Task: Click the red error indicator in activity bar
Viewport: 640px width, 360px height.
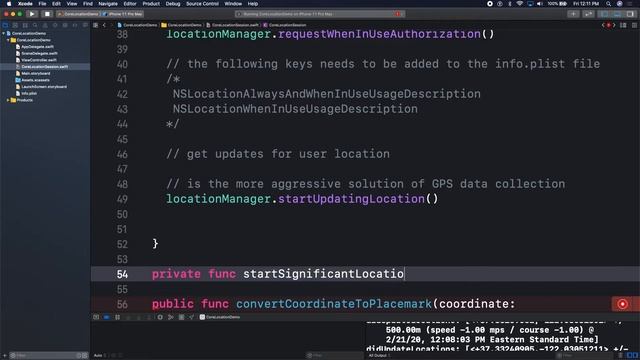Action: click(398, 14)
